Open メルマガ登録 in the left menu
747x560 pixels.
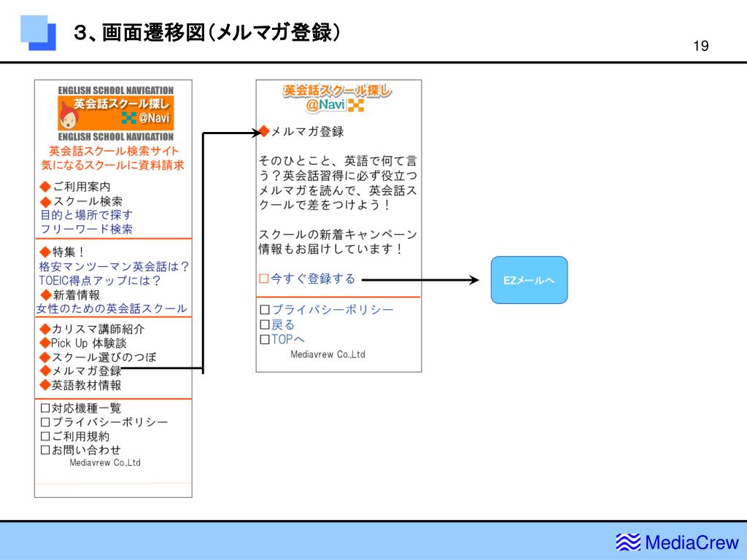(x=80, y=371)
